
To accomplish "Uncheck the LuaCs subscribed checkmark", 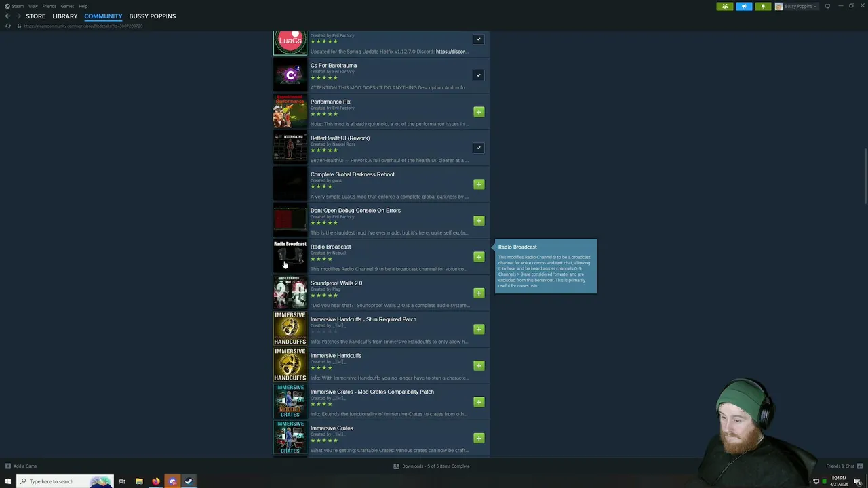I will [x=479, y=39].
